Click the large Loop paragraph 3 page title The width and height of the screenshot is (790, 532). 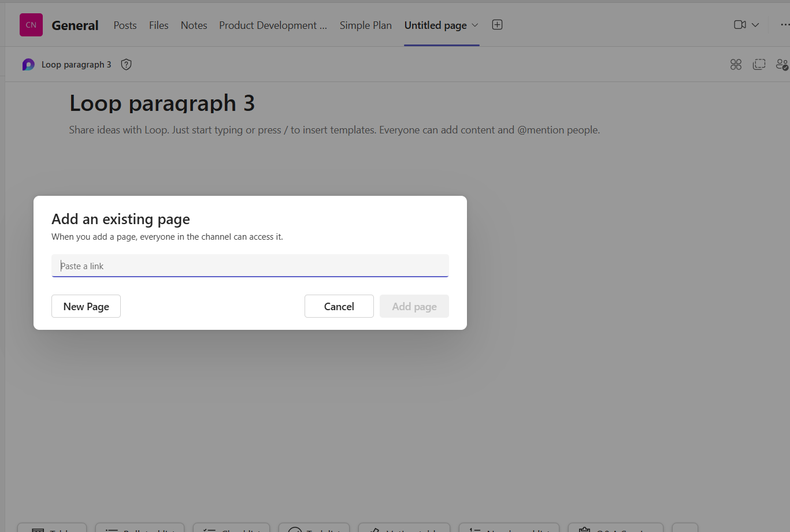[x=162, y=103]
